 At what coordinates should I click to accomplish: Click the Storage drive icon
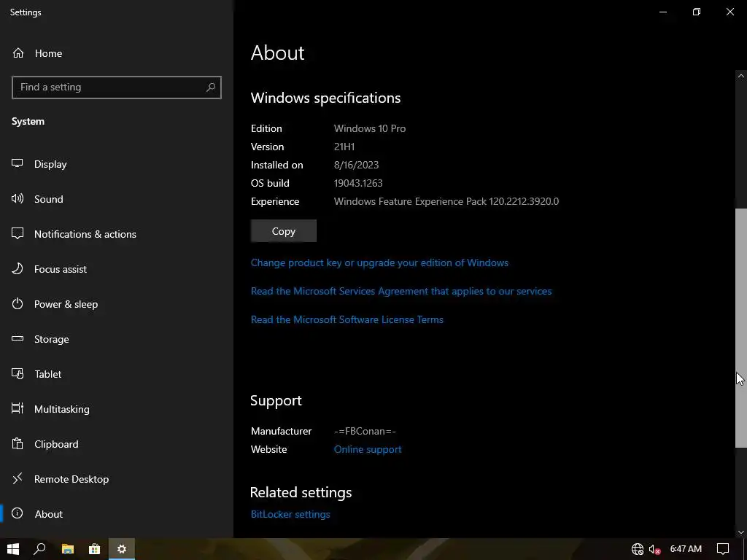(18, 338)
